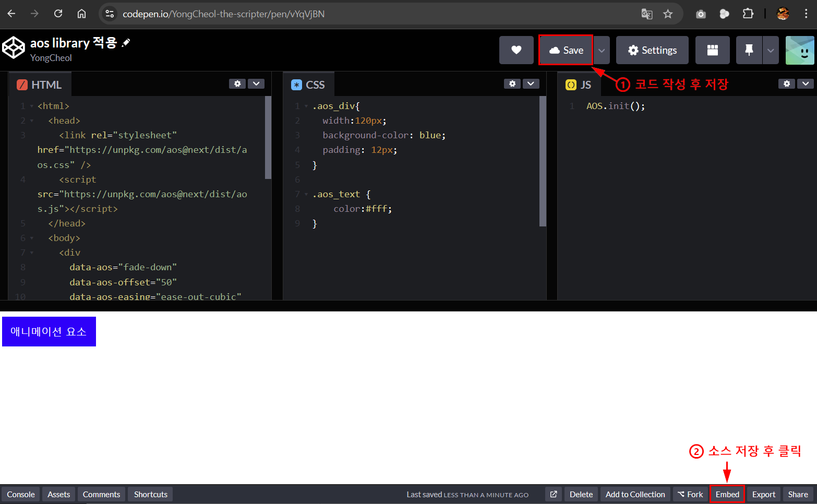
Task: Open HTML editor settings gear
Action: pyautogui.click(x=237, y=83)
